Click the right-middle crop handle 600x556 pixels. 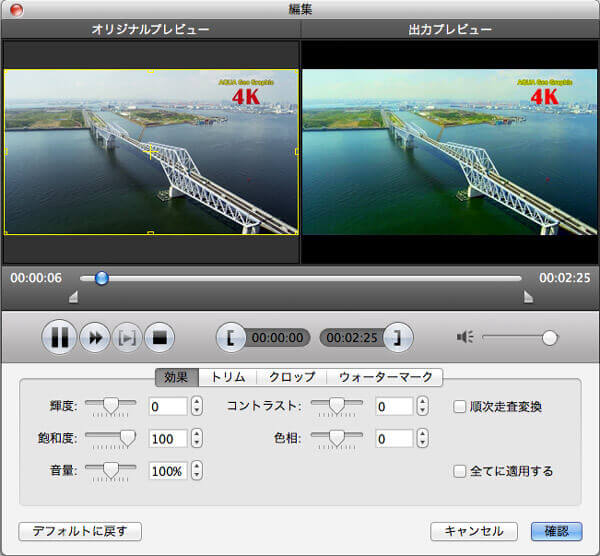click(297, 152)
